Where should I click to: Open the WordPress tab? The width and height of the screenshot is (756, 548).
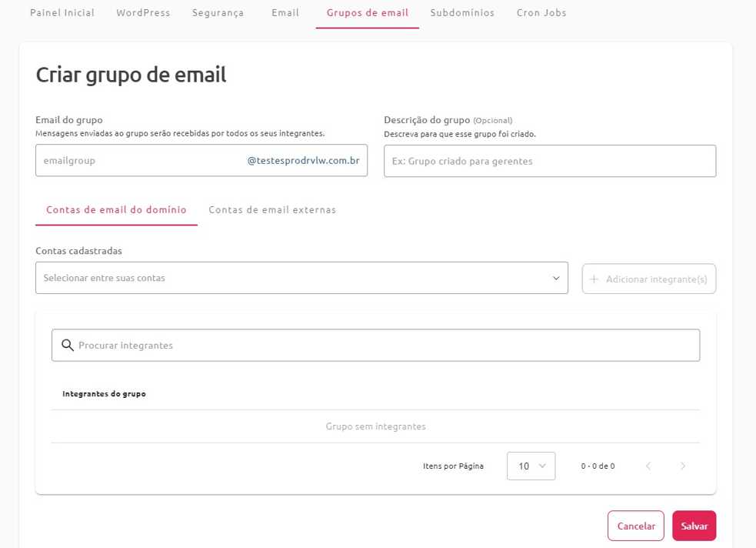tap(143, 13)
